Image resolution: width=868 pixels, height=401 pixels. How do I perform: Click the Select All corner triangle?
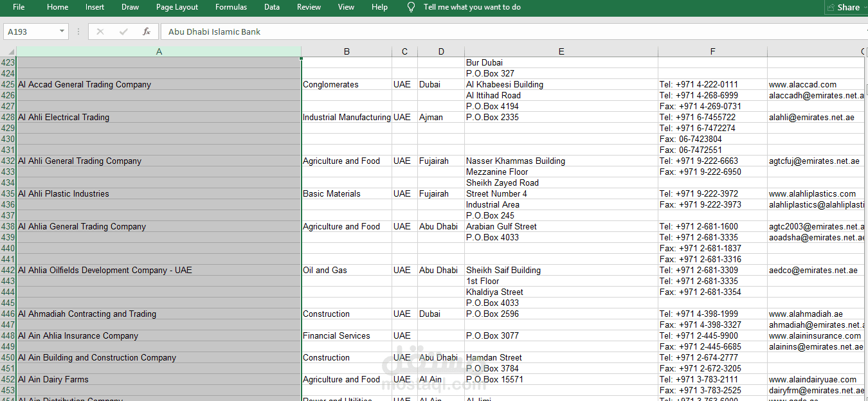pyautogui.click(x=8, y=51)
